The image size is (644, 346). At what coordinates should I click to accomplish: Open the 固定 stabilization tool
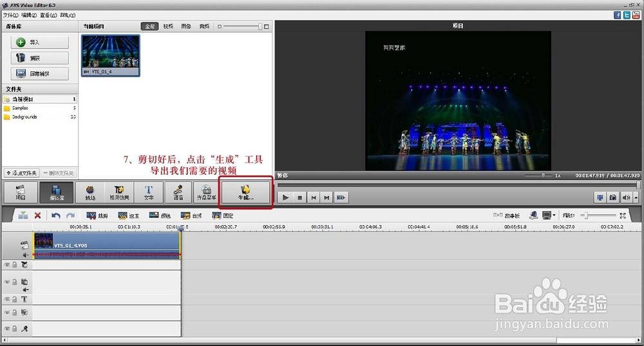[223, 215]
